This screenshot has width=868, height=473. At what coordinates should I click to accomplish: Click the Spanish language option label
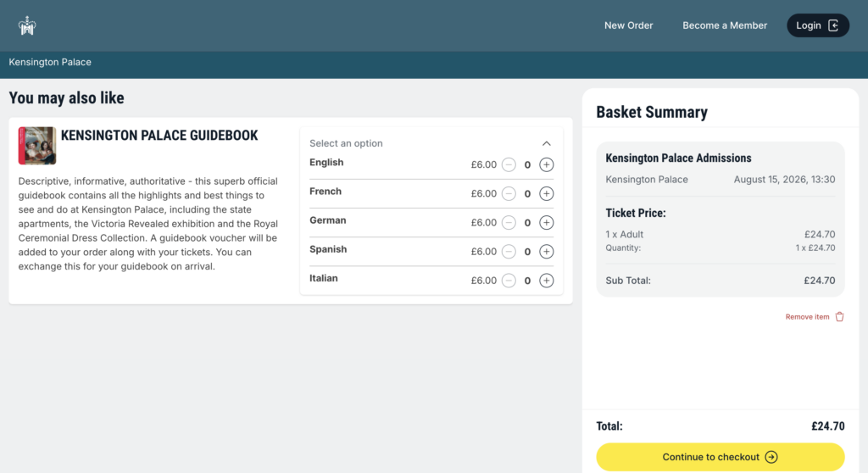click(x=328, y=249)
